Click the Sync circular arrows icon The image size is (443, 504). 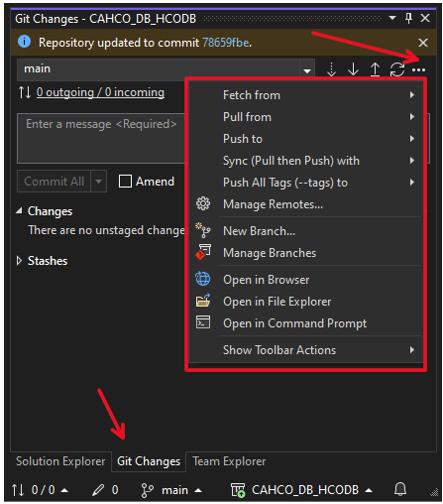[396, 69]
